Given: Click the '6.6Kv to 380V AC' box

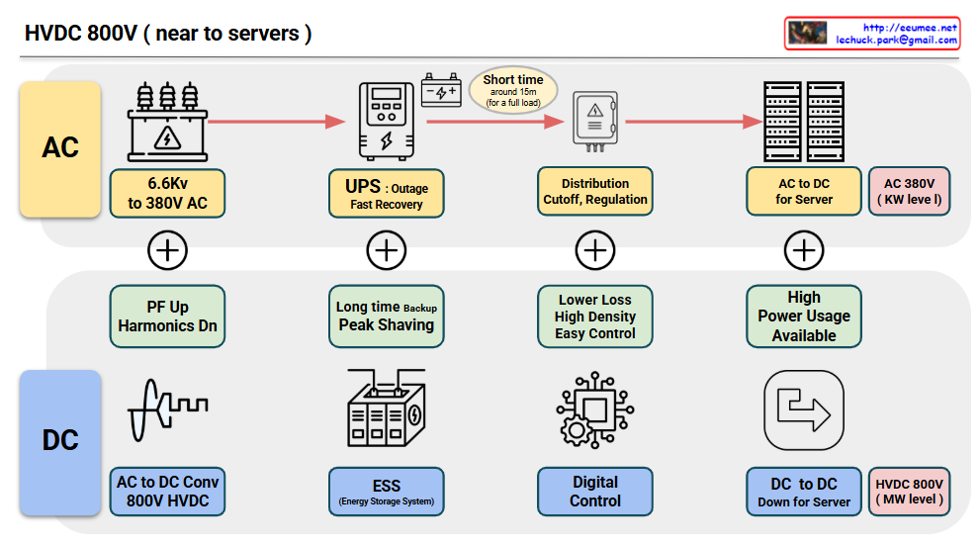Looking at the screenshot, I should (167, 193).
